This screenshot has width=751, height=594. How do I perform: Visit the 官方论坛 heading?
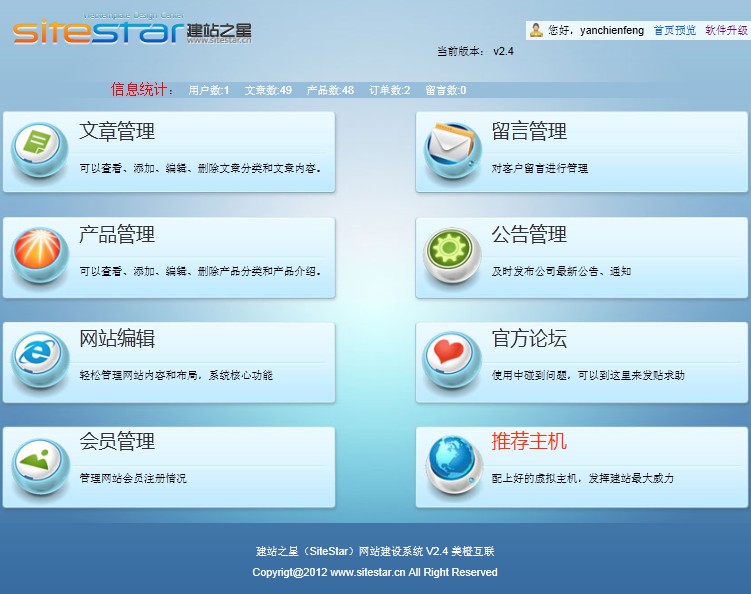click(x=529, y=340)
